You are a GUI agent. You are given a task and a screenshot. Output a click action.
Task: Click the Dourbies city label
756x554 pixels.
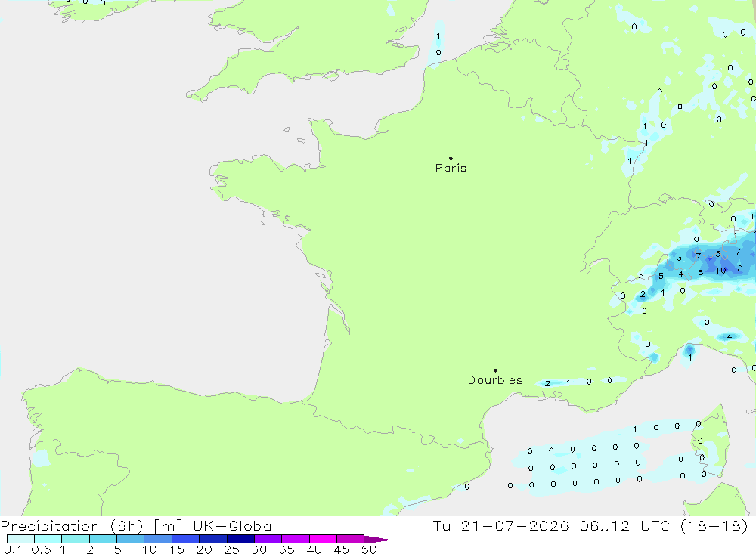click(495, 380)
